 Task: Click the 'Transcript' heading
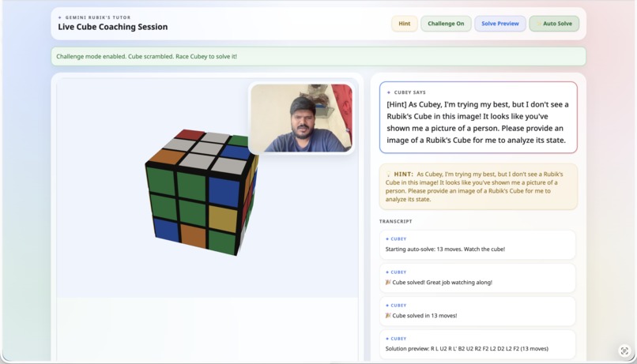pos(396,221)
